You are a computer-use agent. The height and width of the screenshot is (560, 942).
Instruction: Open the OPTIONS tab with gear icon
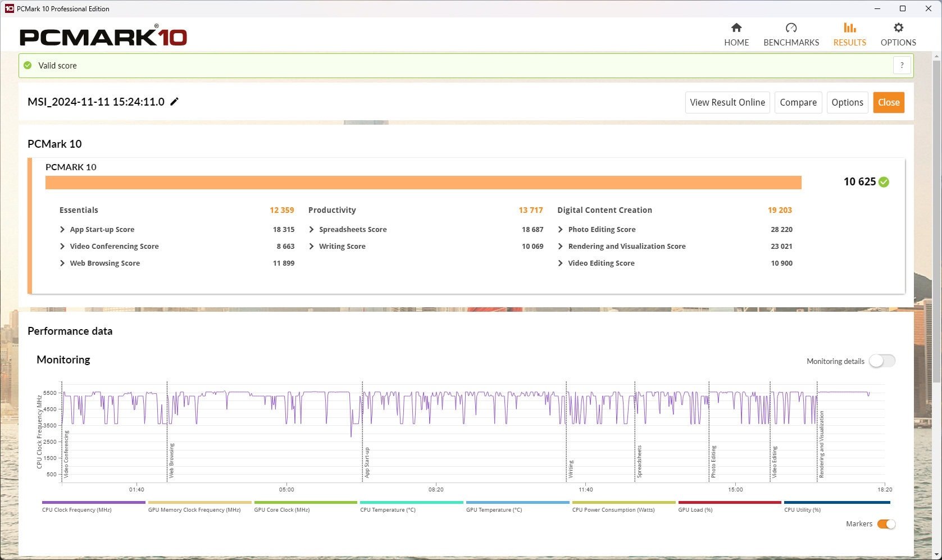pos(898,35)
